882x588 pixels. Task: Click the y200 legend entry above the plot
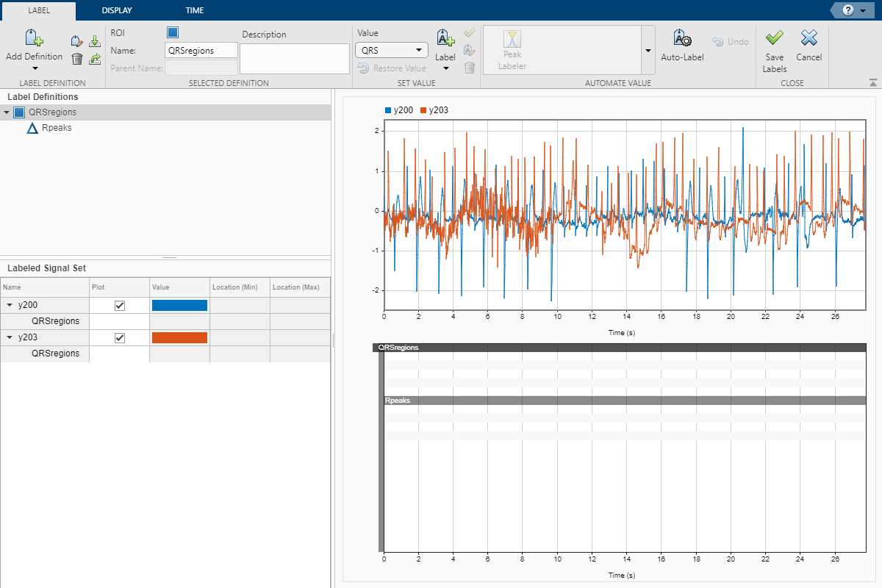(399, 110)
